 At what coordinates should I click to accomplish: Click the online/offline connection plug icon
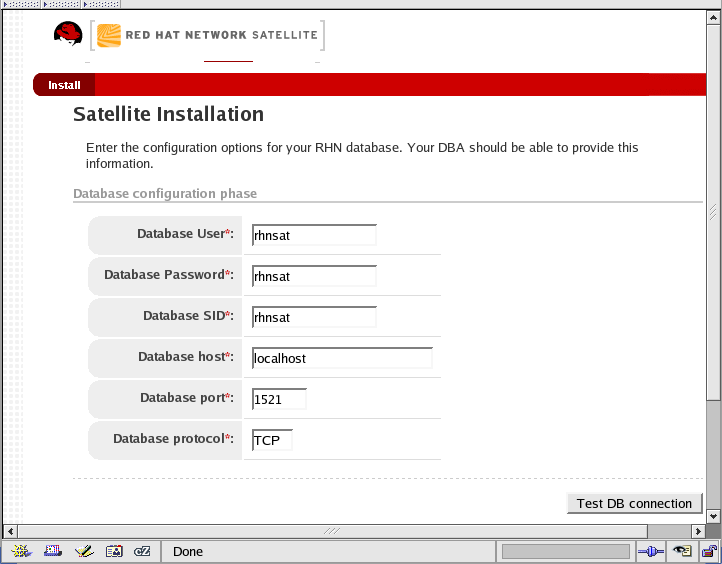click(x=651, y=551)
